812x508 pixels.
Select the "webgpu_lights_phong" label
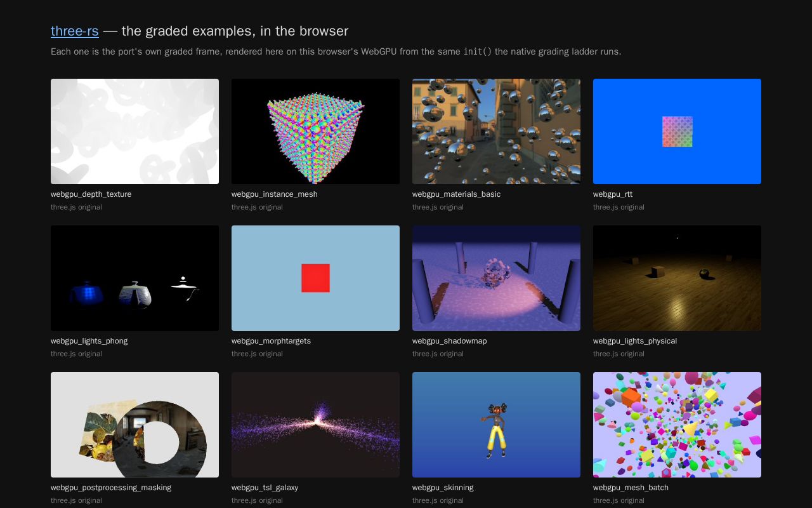tap(89, 341)
